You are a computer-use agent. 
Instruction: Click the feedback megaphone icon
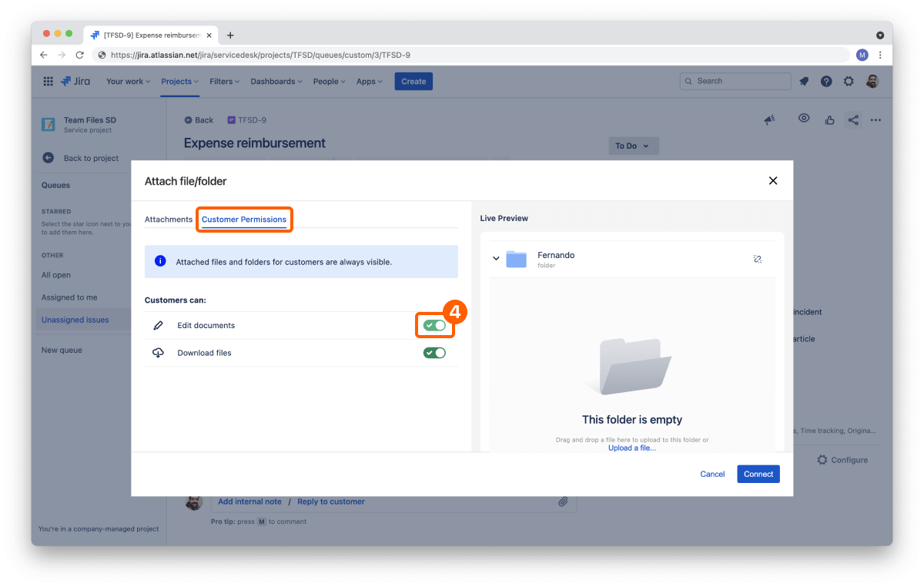tap(769, 119)
